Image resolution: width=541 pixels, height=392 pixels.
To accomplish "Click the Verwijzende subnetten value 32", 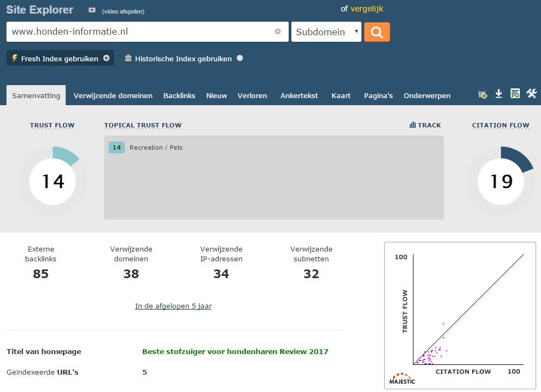I will point(311,274).
